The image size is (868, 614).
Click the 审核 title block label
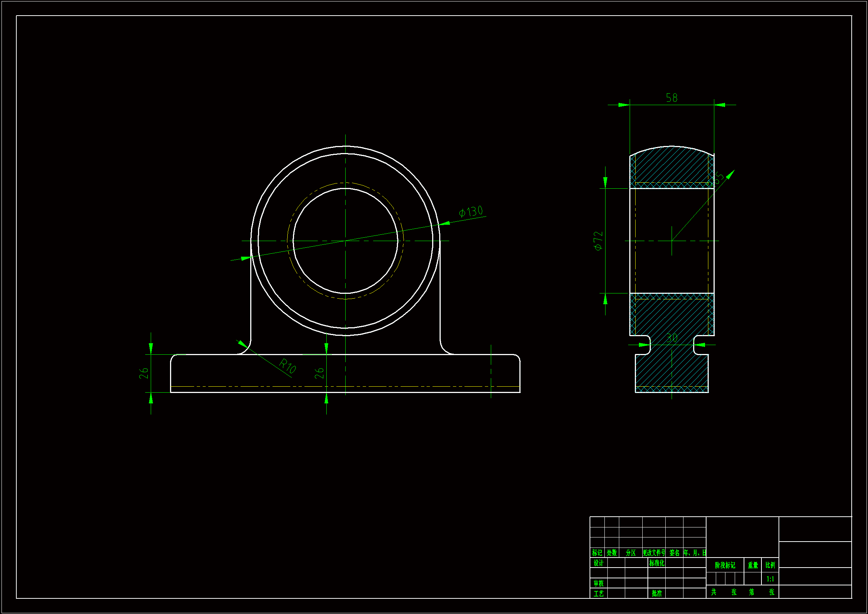(x=598, y=584)
